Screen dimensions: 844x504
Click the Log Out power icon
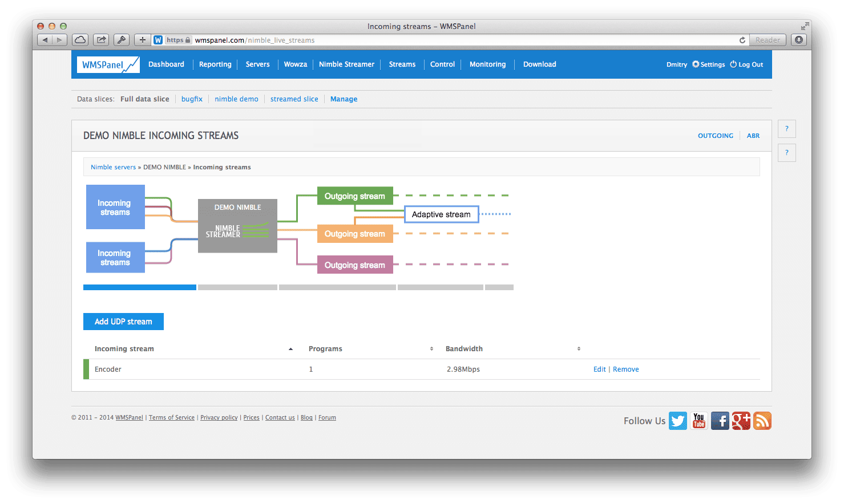(x=733, y=64)
